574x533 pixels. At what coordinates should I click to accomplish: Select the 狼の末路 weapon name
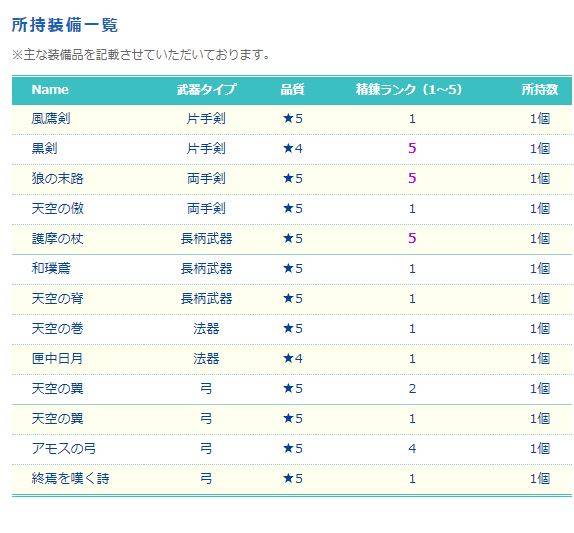click(x=57, y=179)
